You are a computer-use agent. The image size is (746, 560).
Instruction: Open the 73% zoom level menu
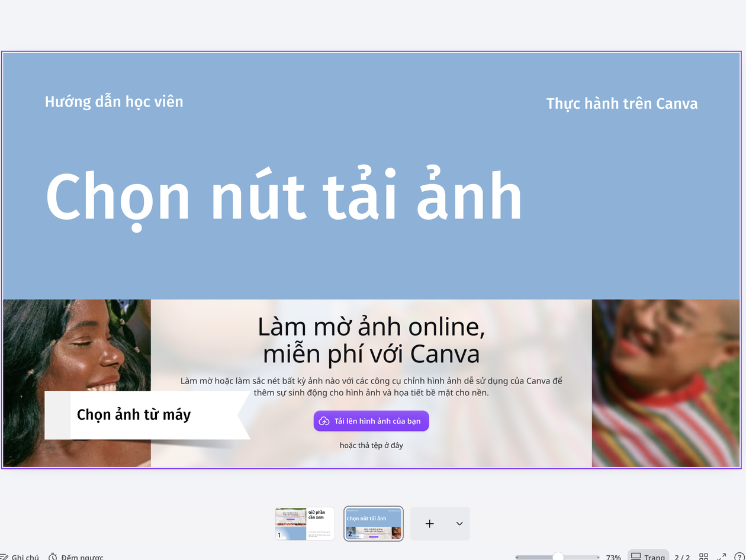tap(613, 557)
